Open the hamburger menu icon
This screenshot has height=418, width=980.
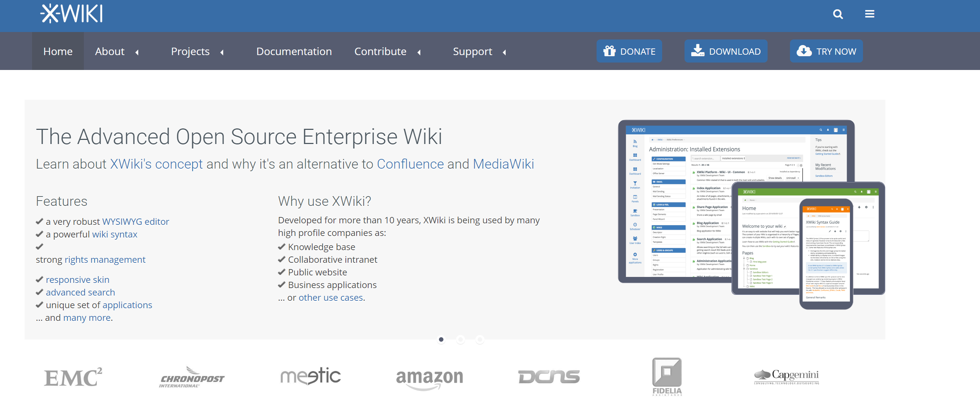[x=869, y=14]
